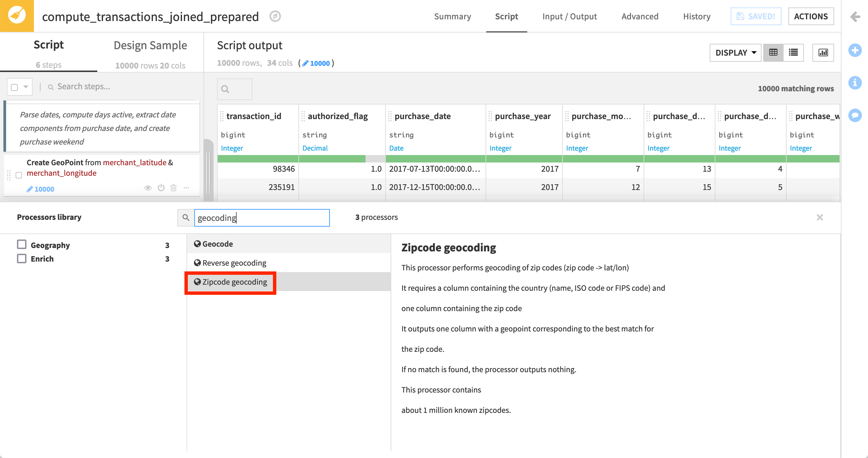Click the back arrow icon in right sidebar
868x458 pixels.
pyautogui.click(x=855, y=16)
